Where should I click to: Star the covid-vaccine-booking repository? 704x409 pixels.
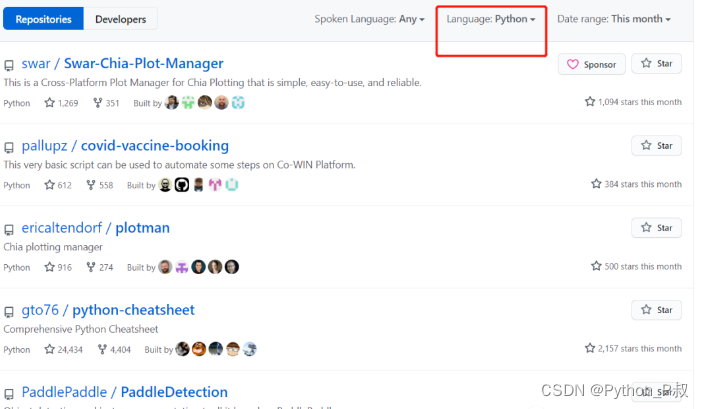point(656,146)
